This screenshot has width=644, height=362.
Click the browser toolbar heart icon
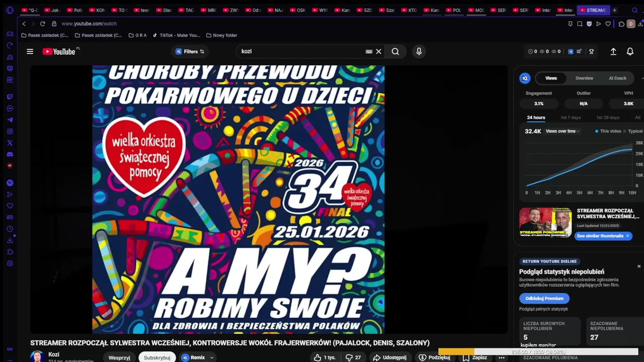click(x=608, y=24)
